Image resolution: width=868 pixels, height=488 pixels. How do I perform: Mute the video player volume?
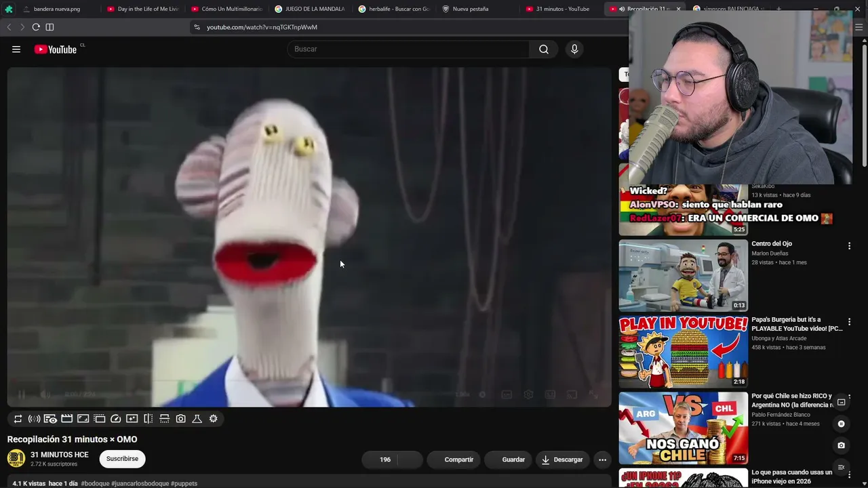point(45,394)
